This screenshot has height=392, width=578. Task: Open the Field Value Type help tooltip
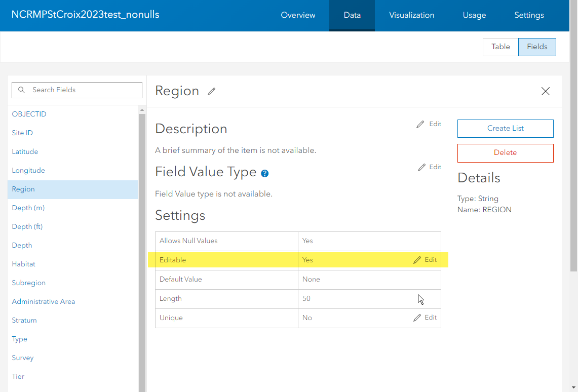pyautogui.click(x=264, y=173)
